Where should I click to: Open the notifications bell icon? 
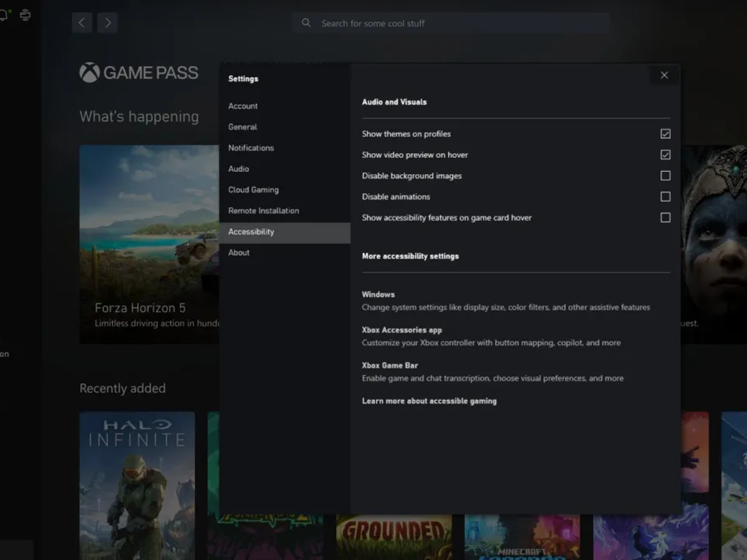5,14
